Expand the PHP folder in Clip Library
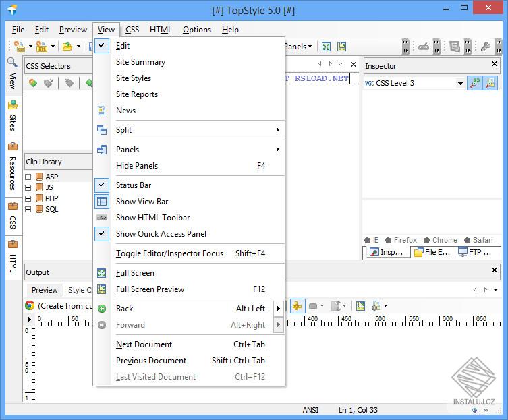The width and height of the screenshot is (508, 420). (28, 198)
